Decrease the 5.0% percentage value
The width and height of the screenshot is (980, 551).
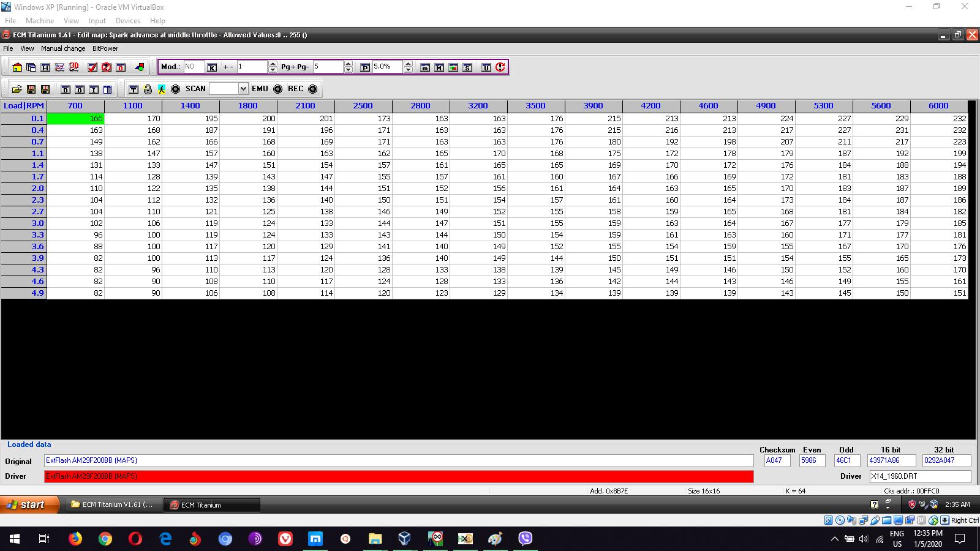point(409,70)
